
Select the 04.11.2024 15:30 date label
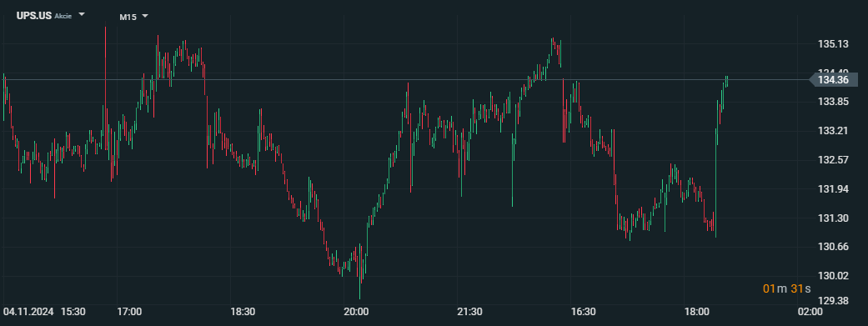pyautogui.click(x=44, y=312)
